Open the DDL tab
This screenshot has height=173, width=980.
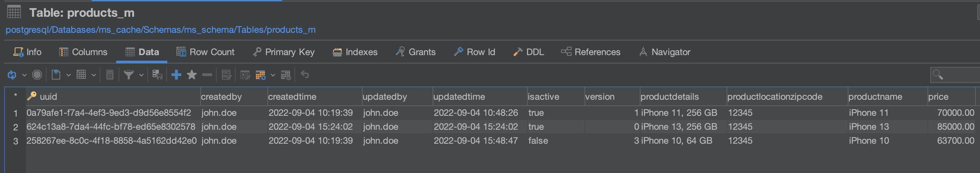[x=529, y=52]
